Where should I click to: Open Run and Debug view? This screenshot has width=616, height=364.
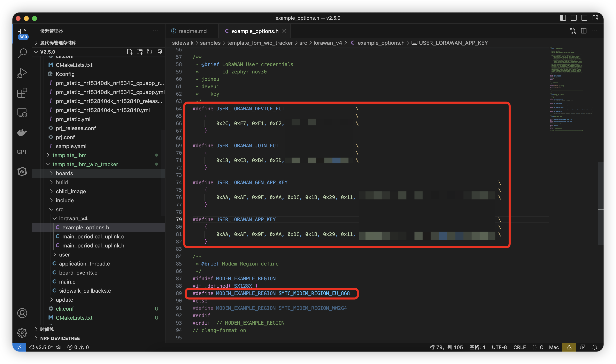tap(22, 73)
